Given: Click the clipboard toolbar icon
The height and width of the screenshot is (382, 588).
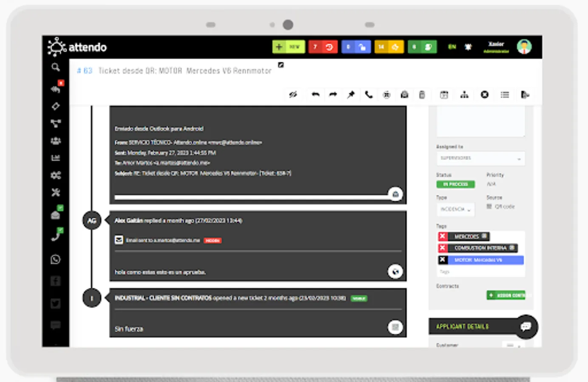Looking at the screenshot, I should pyautogui.click(x=422, y=95).
